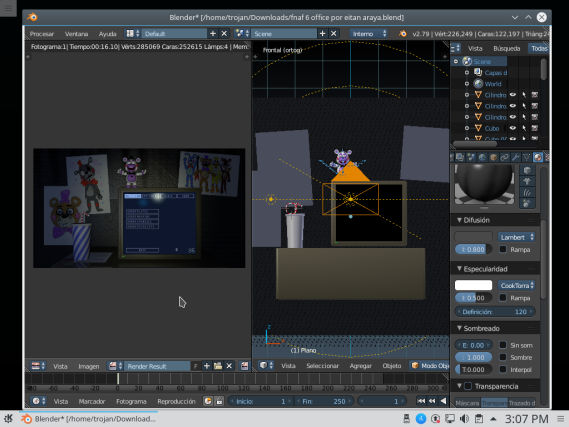The width and height of the screenshot is (569, 427).
Task: Open the screen layout selector icon beside Default
Action: [x=132, y=34]
